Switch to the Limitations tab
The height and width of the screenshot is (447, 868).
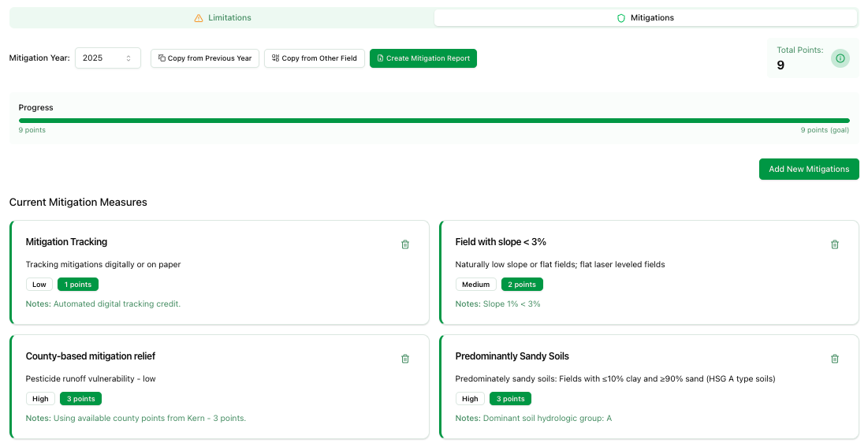point(222,18)
